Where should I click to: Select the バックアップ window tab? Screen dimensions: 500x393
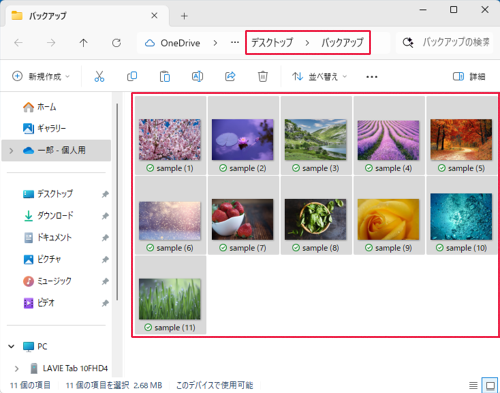[x=87, y=15]
